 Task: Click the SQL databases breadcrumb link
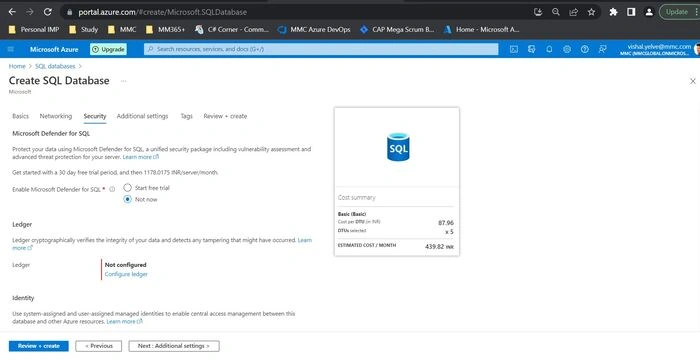55,66
